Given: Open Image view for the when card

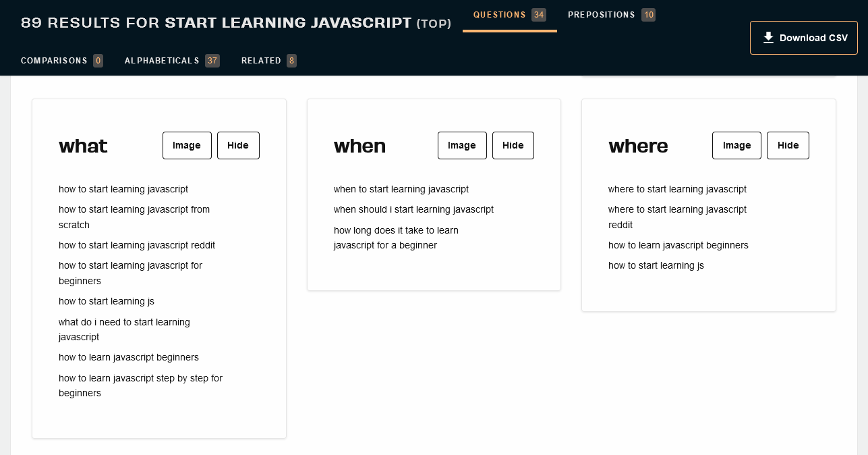Looking at the screenshot, I should [462, 145].
